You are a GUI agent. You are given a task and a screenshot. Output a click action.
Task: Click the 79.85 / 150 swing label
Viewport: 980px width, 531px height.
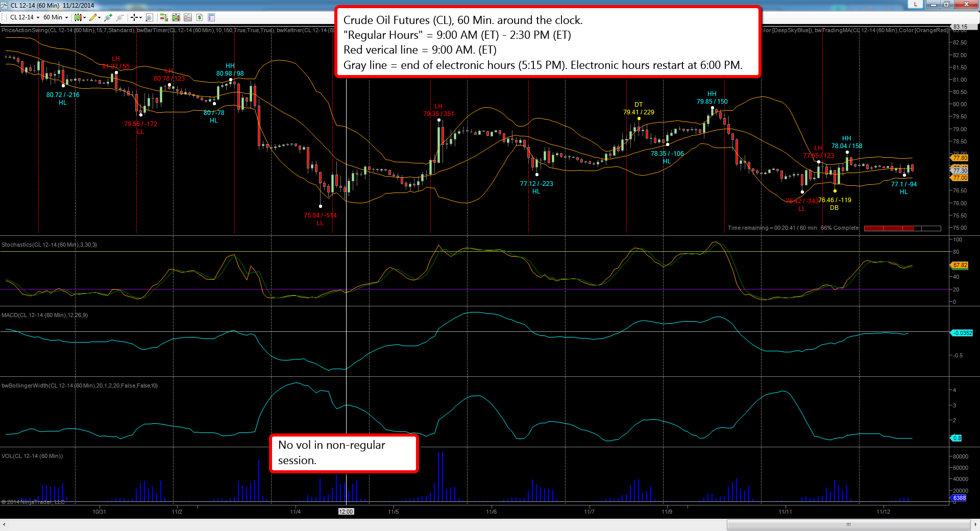pyautogui.click(x=712, y=102)
